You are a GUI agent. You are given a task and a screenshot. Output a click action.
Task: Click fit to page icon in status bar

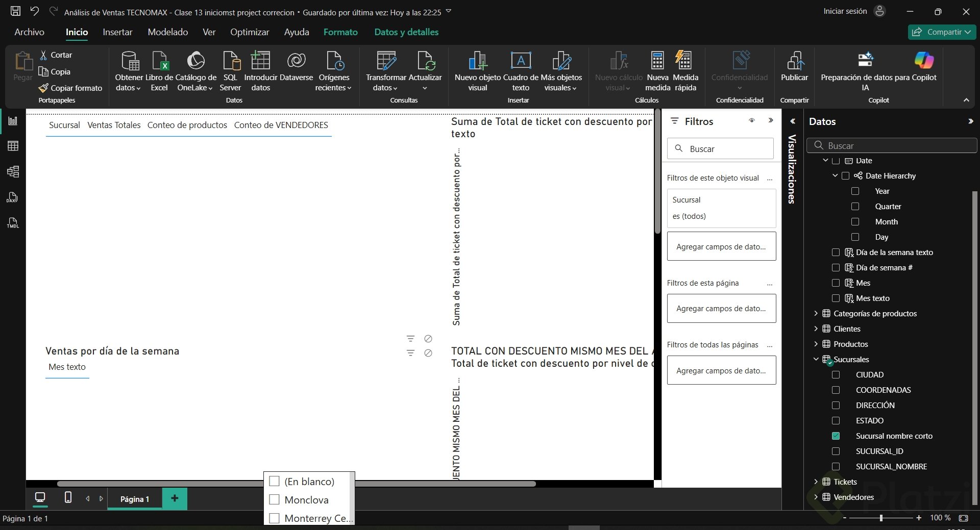click(963, 518)
